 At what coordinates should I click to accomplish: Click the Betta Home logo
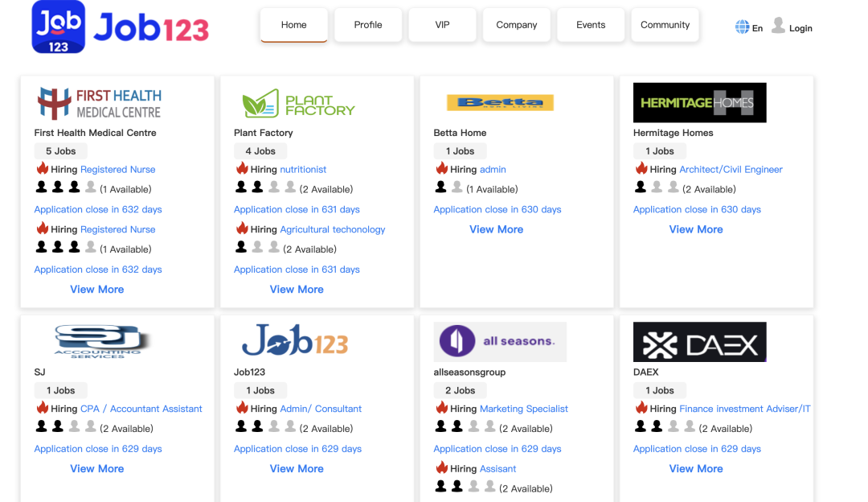500,102
